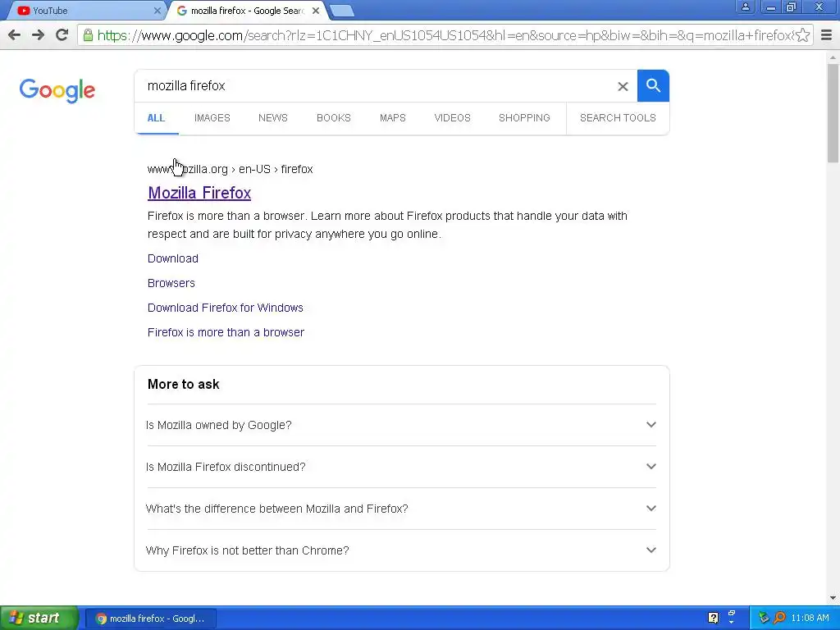Open the Chrome user profile icon
Screen dimensions: 840x630
(x=745, y=7)
